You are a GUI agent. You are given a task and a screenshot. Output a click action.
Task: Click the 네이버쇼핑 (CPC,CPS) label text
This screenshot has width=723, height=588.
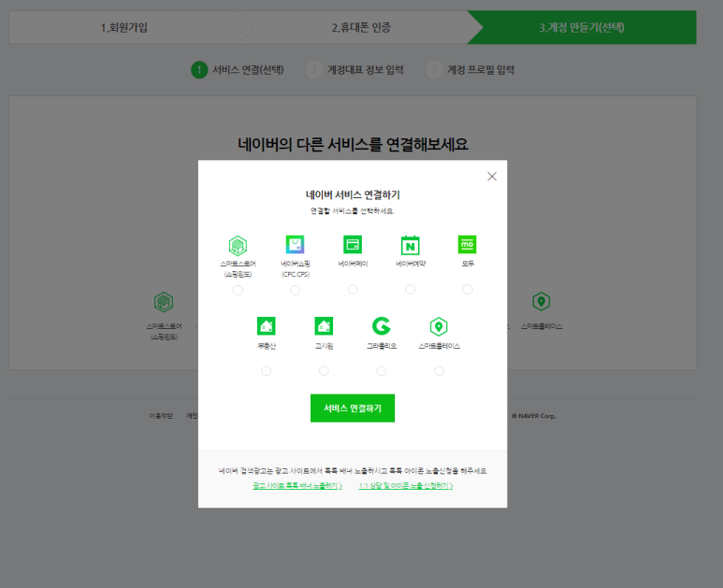click(x=296, y=269)
